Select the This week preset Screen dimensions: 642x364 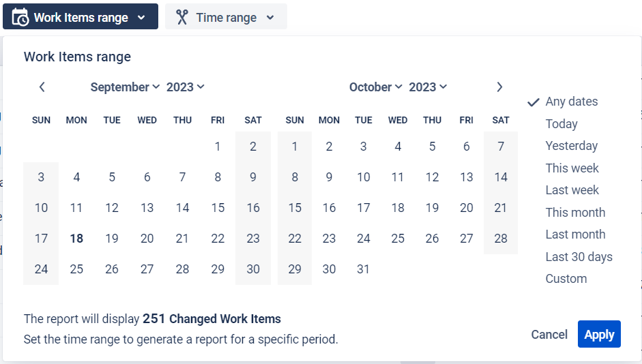coord(572,168)
